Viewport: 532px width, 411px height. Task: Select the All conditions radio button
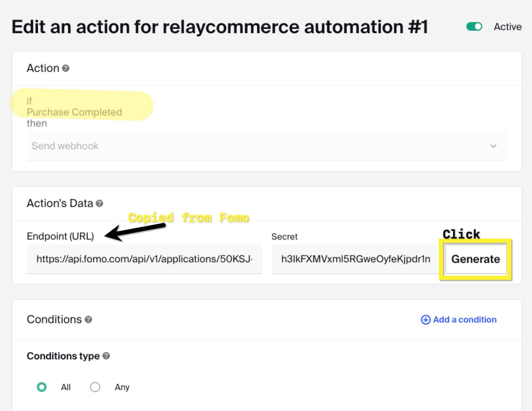point(42,387)
